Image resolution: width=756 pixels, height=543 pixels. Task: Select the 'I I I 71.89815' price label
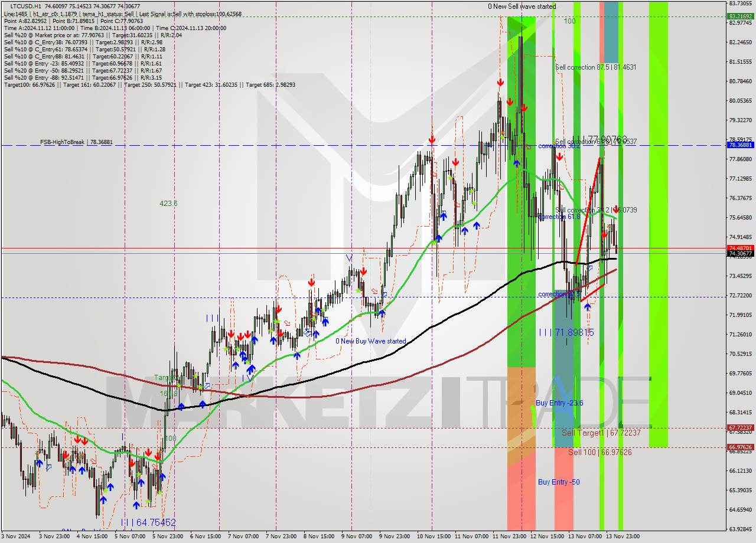point(566,333)
